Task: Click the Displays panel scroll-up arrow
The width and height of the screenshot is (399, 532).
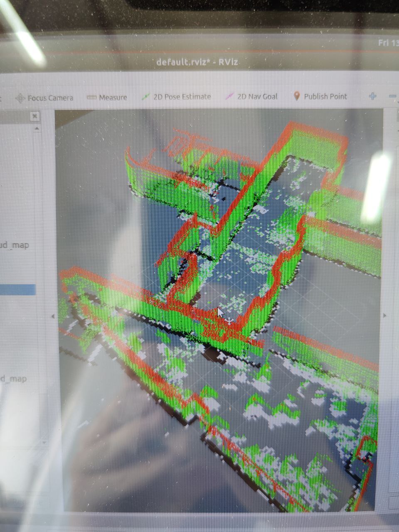Action: click(x=37, y=129)
